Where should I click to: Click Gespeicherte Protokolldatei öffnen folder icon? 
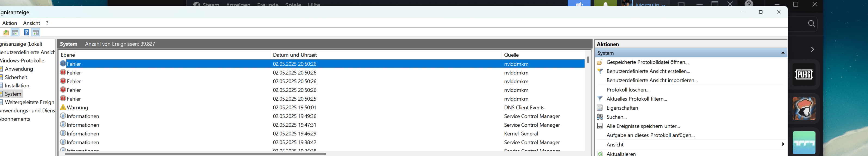tap(600, 62)
